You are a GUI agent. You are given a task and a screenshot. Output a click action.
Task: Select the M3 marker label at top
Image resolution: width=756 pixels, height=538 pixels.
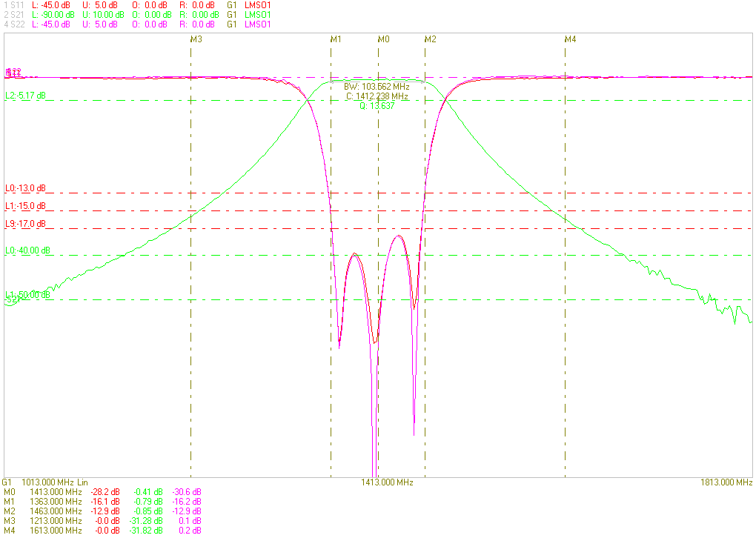196,39
